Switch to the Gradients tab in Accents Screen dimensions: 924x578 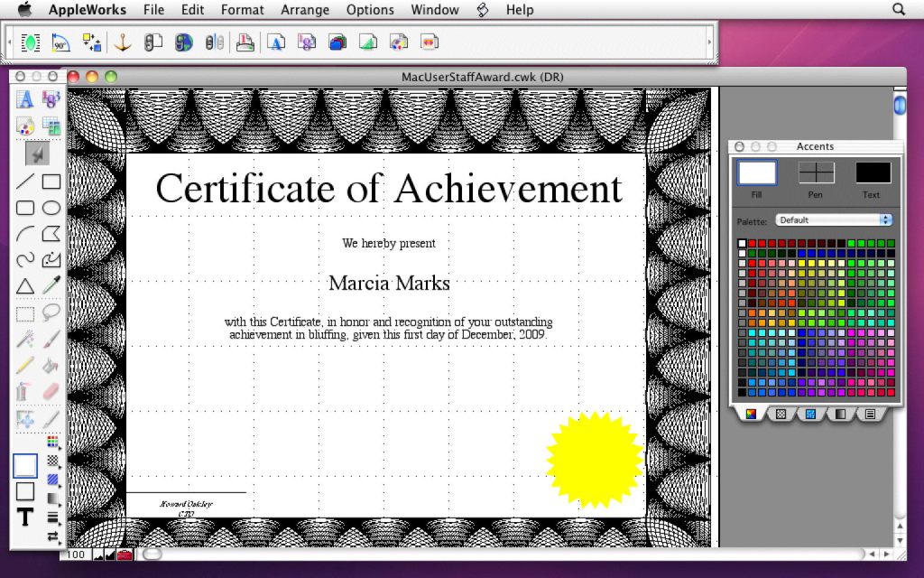(x=841, y=414)
